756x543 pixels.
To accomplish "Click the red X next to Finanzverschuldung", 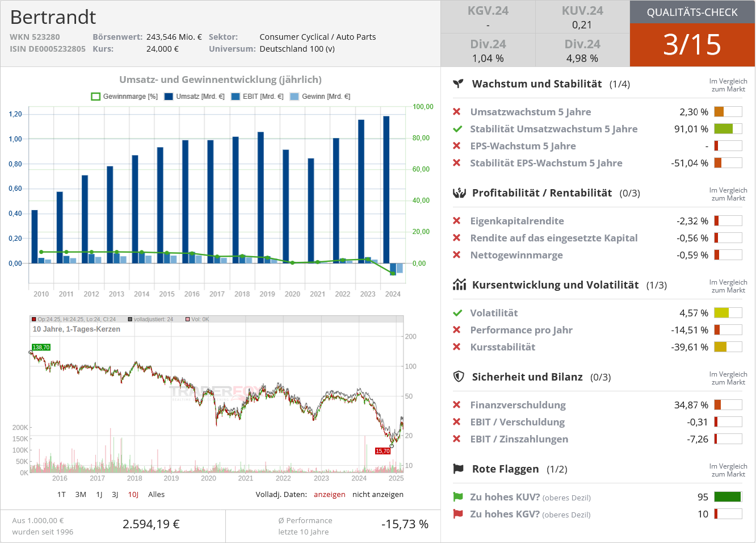I will click(457, 405).
